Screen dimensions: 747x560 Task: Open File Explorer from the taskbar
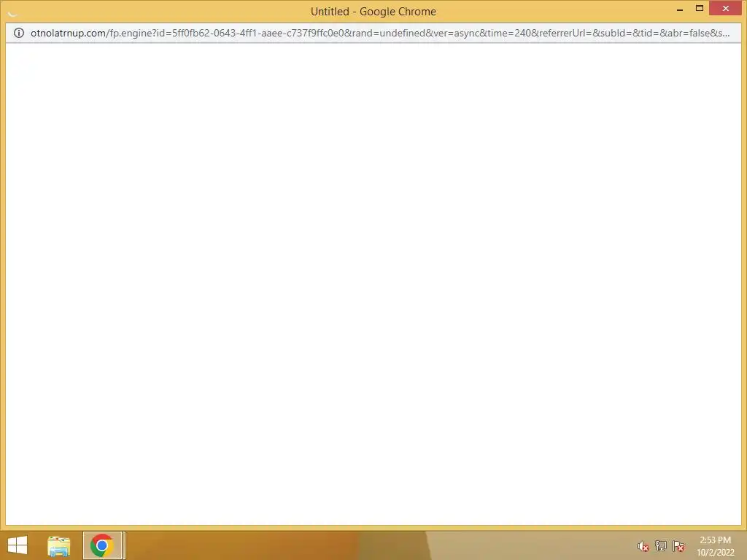click(x=58, y=545)
